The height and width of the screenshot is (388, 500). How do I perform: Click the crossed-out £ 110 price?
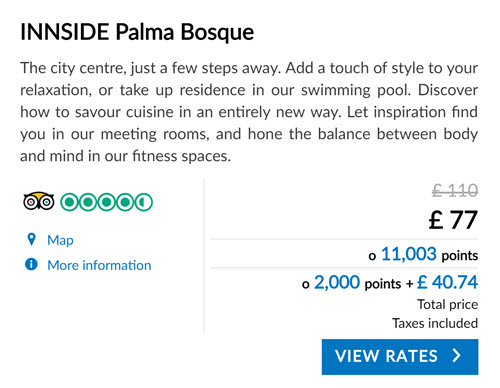pyautogui.click(x=455, y=191)
